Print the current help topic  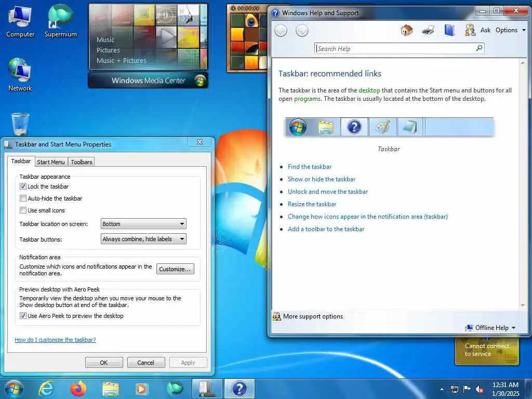[x=428, y=30]
